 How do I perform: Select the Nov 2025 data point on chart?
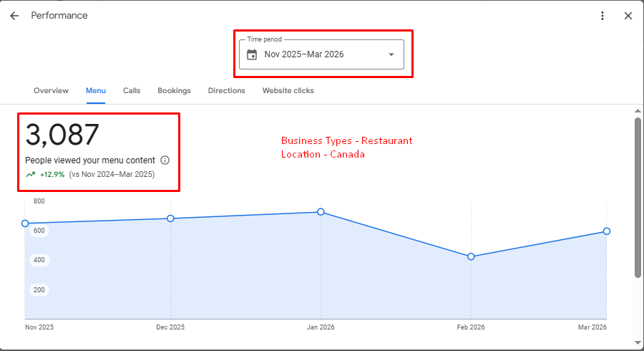25,223
